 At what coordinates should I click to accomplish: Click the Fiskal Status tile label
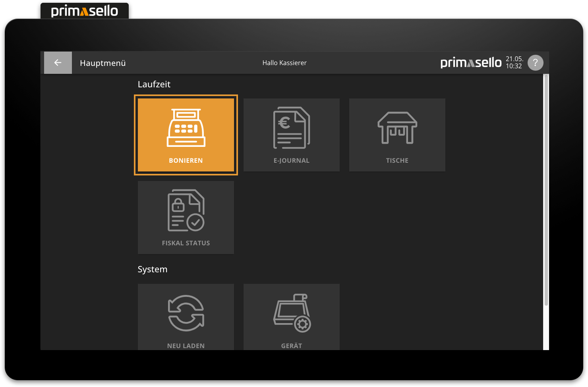186,243
